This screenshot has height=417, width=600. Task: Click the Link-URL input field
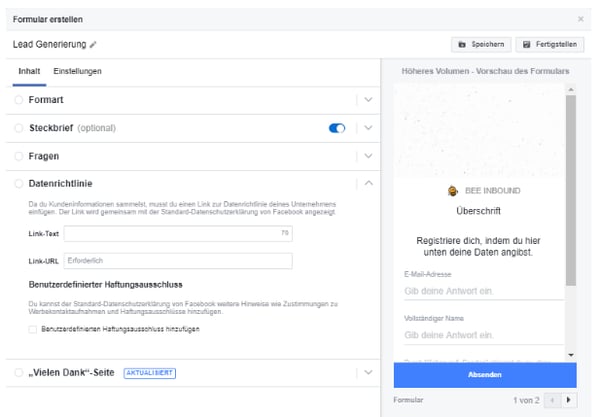point(177,261)
